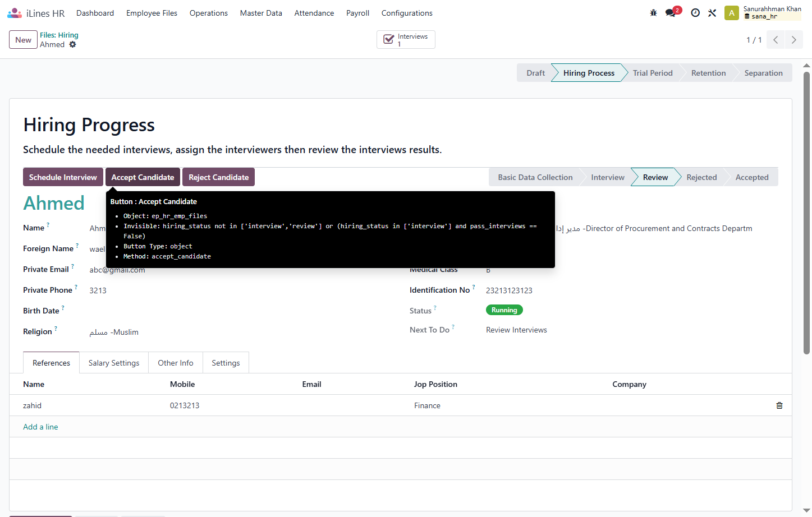Open the Dashboard menu
The image size is (812, 517).
point(95,13)
